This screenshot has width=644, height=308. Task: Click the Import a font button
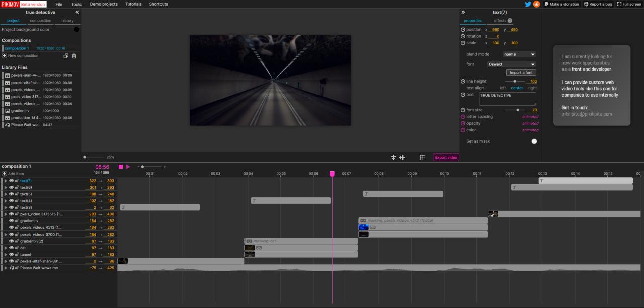[x=521, y=73]
